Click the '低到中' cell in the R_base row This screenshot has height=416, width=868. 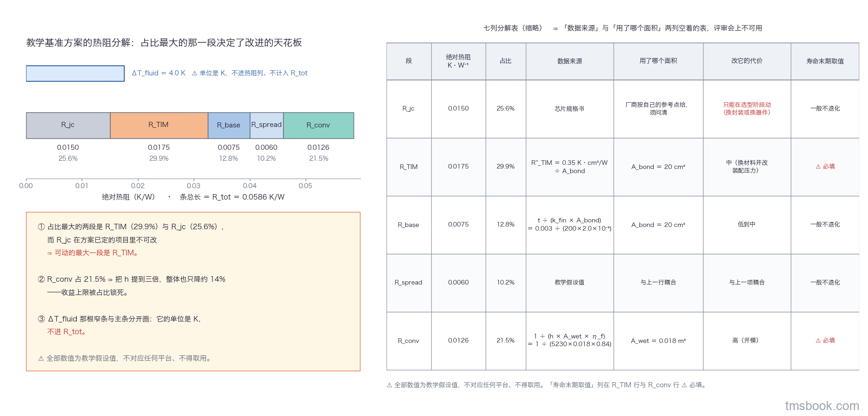(x=747, y=225)
